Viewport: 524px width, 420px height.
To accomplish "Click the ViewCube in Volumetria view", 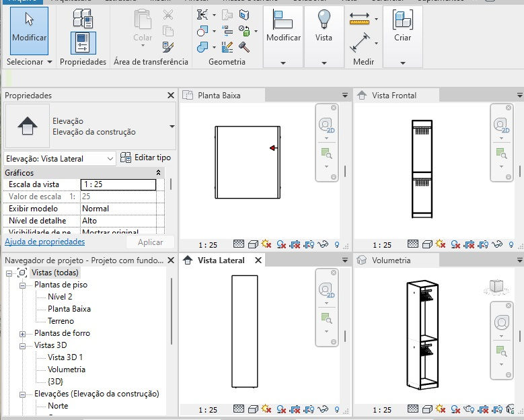I will pyautogui.click(x=496, y=287).
